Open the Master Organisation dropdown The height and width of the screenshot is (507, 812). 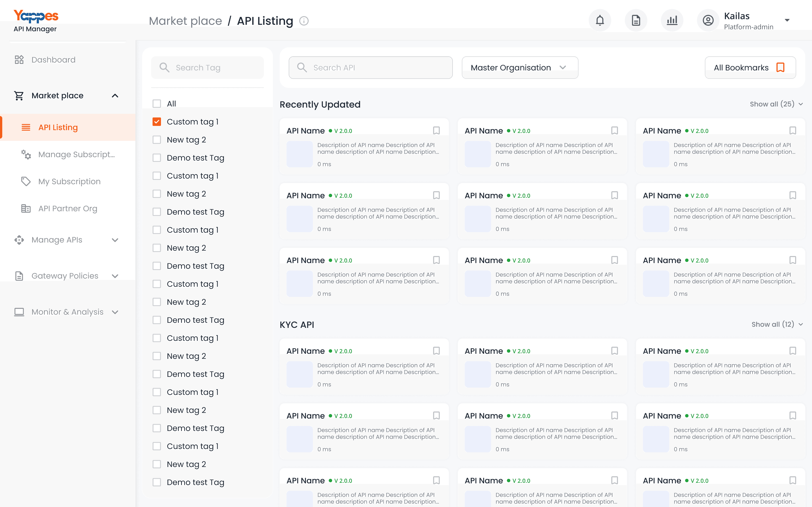519,68
